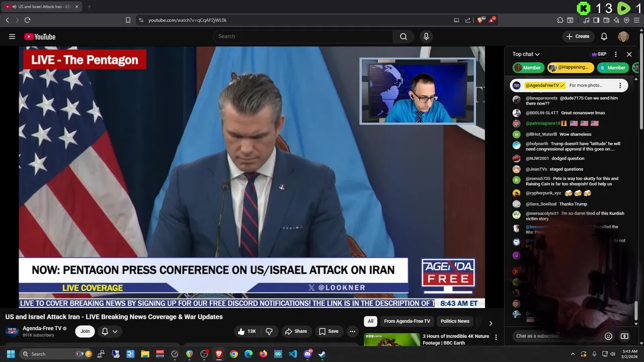Open the account avatar menu
This screenshot has height=362, width=644.
(x=623, y=36)
